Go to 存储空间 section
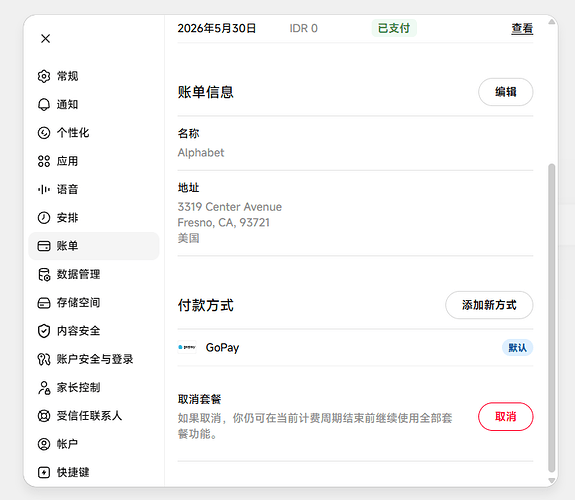The height and width of the screenshot is (500, 575). pos(94,303)
